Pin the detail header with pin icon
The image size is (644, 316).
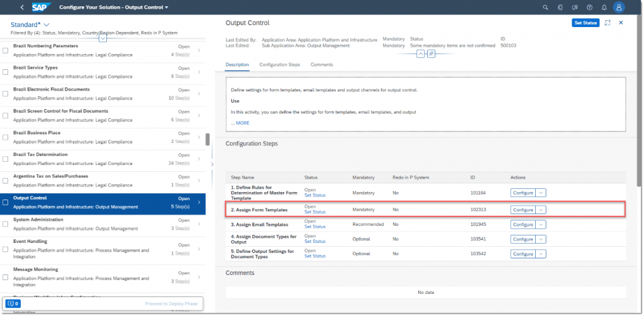[x=431, y=54]
